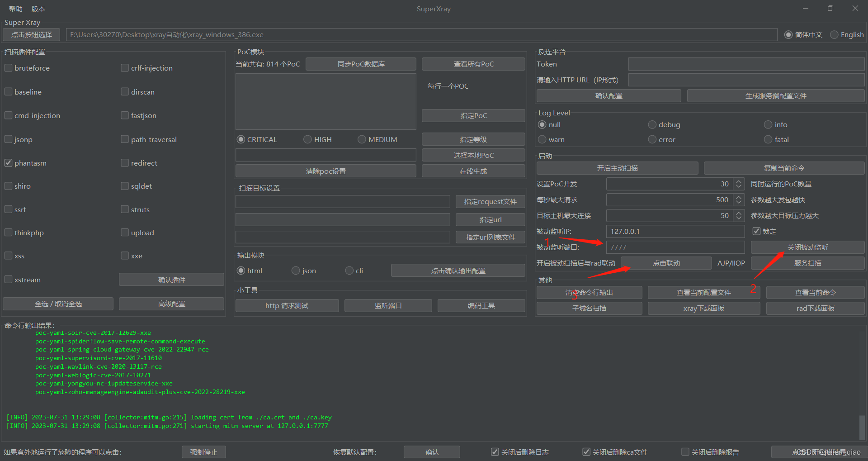Click 点击按钮选择 to choose xray executable
This screenshot has height=461, width=868.
(32, 35)
